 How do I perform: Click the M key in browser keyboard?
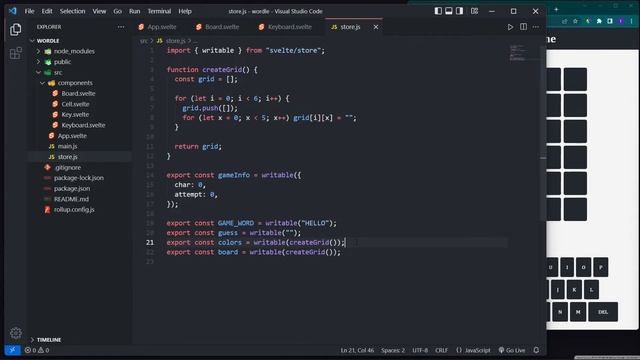tap(578, 312)
